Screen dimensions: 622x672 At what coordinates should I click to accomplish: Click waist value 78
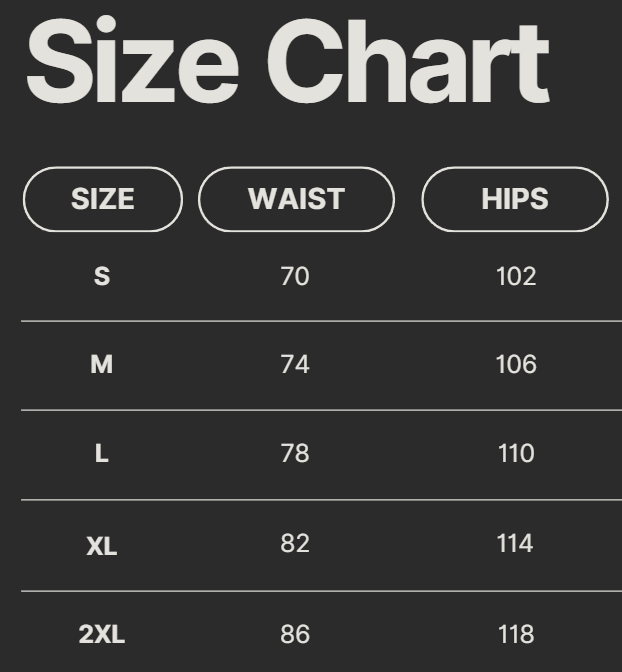(295, 454)
